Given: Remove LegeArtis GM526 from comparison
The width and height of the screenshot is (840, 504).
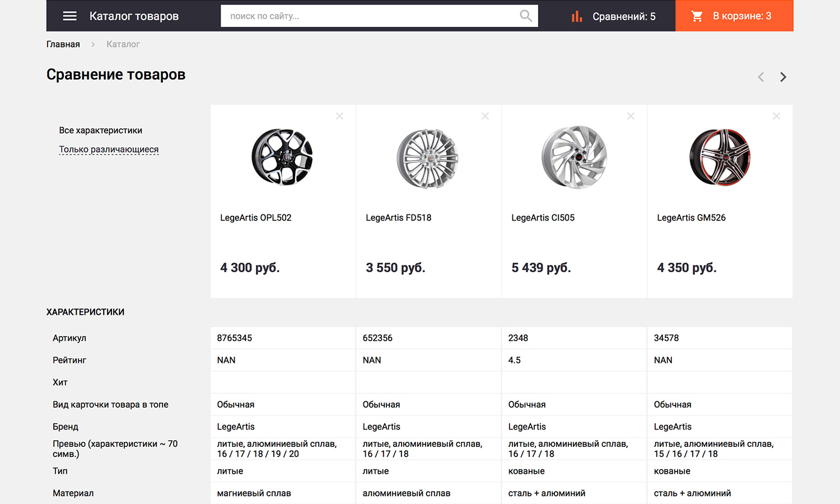Looking at the screenshot, I should pyautogui.click(x=776, y=116).
